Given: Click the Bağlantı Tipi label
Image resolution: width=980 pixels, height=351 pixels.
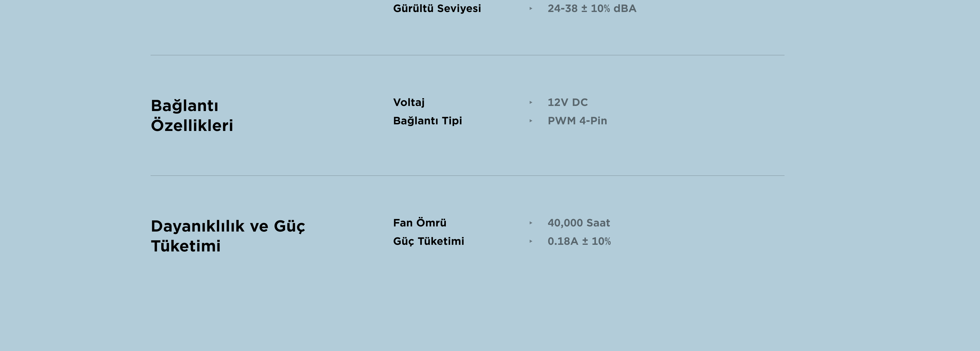Looking at the screenshot, I should pyautogui.click(x=427, y=121).
